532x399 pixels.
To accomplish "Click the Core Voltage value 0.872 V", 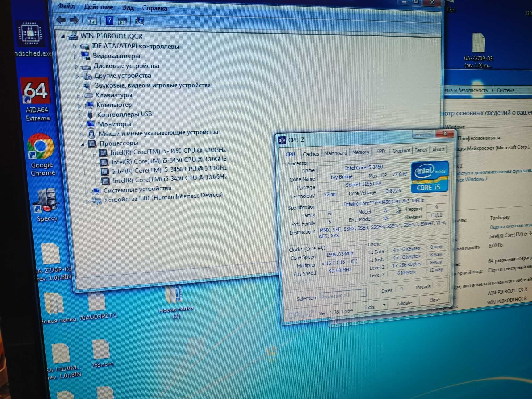I will (x=393, y=191).
